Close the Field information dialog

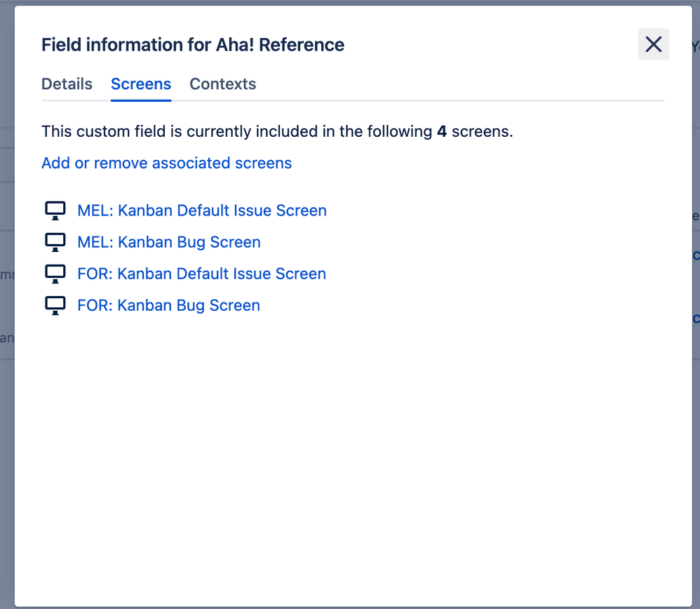click(653, 44)
